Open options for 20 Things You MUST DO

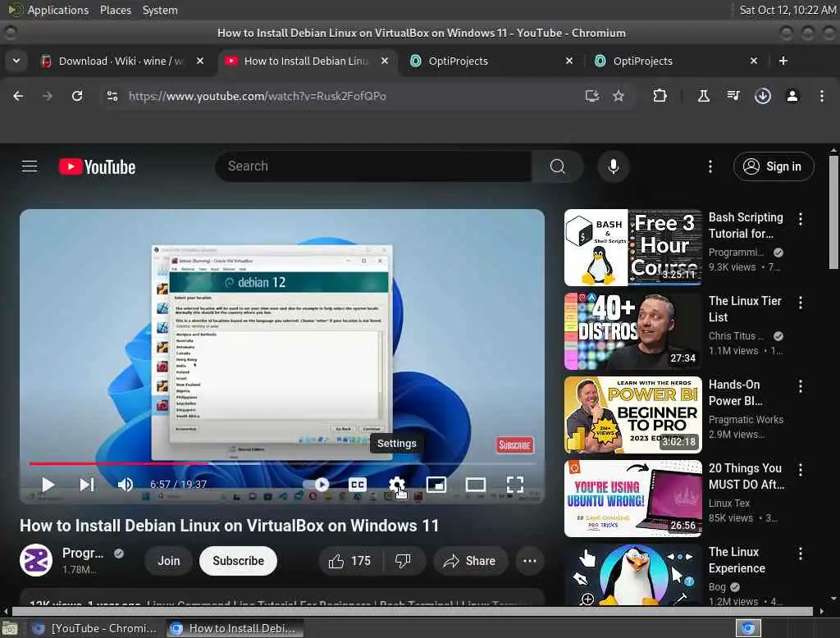coord(801,470)
